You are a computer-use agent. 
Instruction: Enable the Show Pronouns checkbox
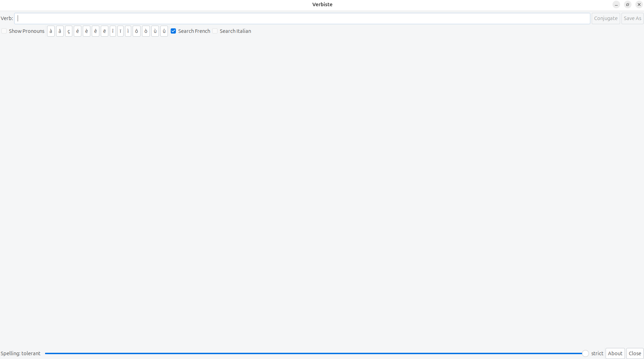pos(4,31)
